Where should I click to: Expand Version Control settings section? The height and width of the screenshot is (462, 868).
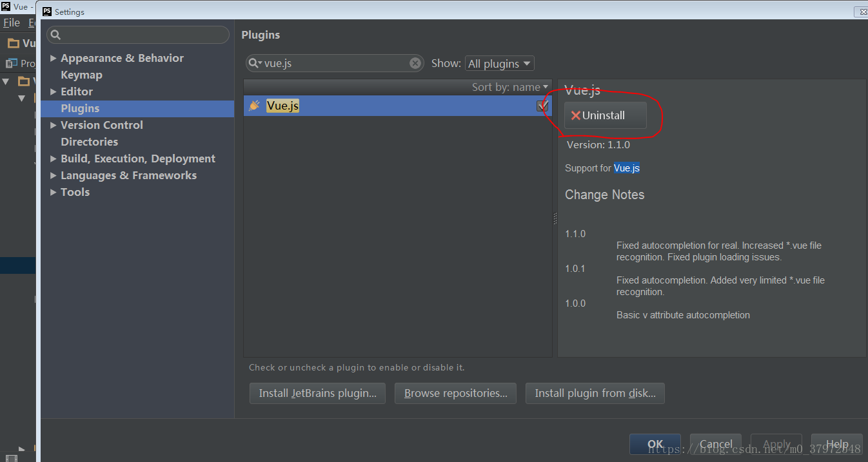(53, 125)
